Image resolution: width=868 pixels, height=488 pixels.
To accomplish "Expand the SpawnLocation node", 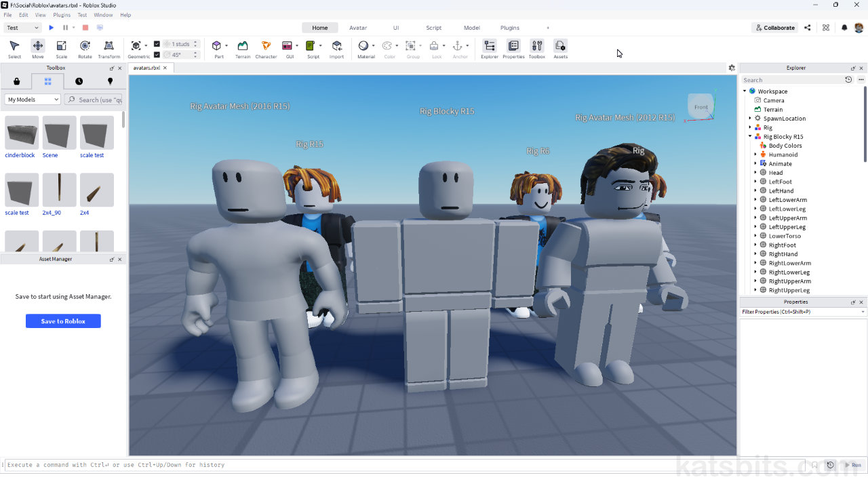I will 750,118.
